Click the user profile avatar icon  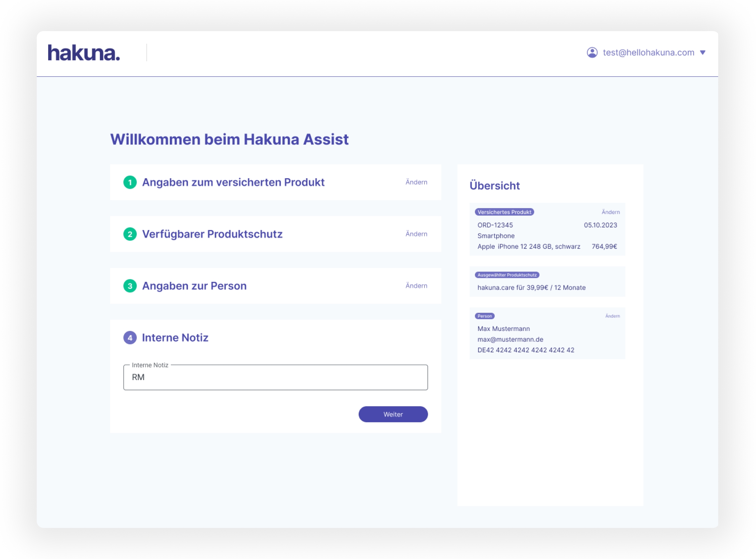tap(592, 53)
